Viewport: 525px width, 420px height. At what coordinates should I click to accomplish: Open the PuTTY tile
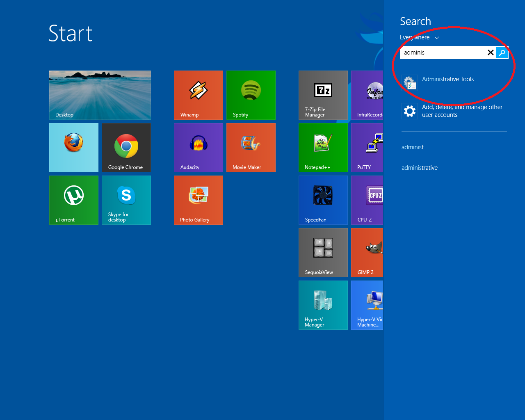pos(367,148)
